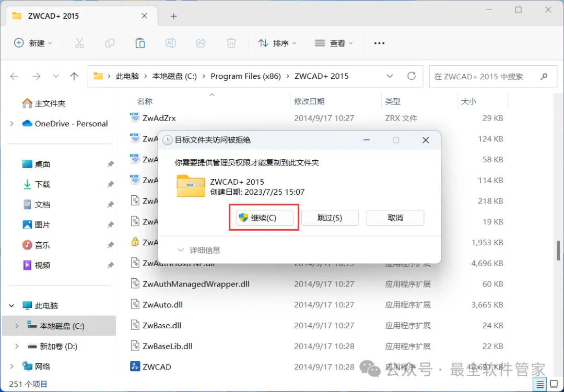Go back with the left arrow
564x392 pixels.
pos(15,76)
